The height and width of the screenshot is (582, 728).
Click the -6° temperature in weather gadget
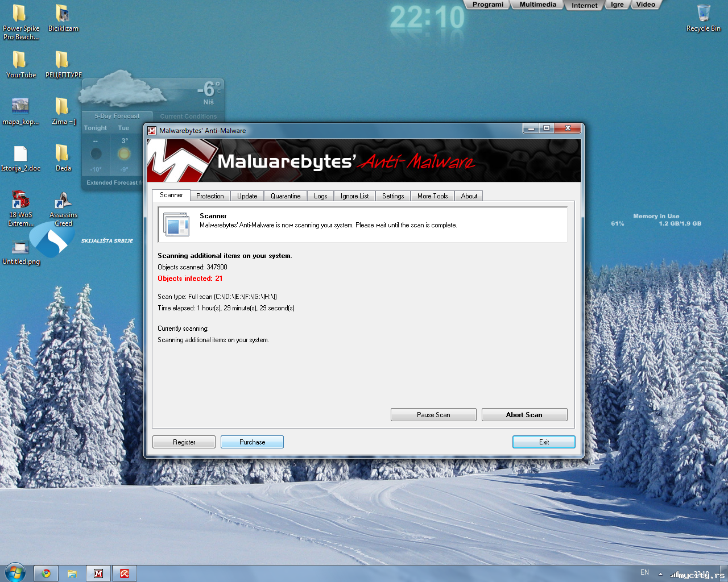coord(209,89)
